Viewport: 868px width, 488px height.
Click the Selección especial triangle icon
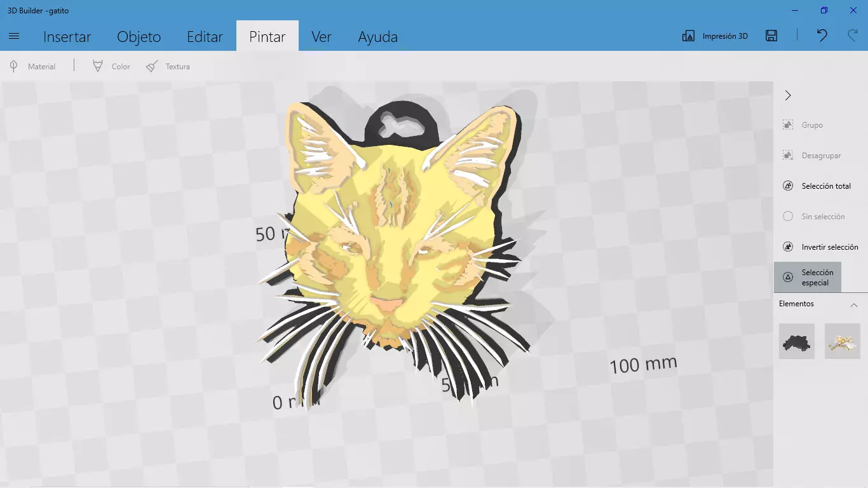(788, 277)
